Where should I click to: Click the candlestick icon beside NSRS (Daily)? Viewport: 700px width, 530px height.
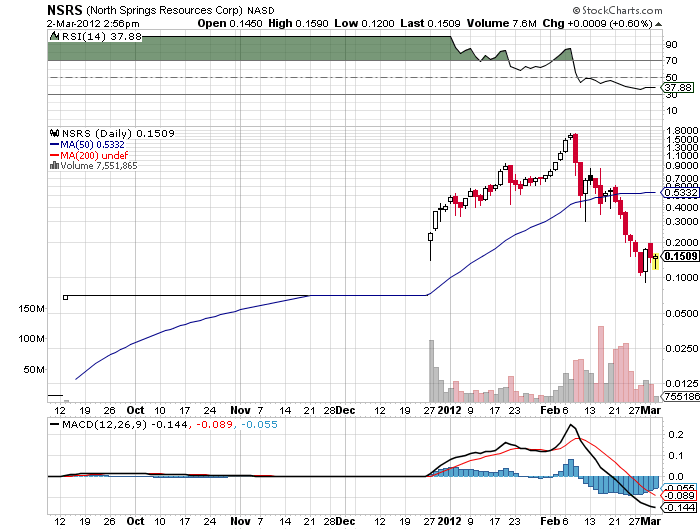pyautogui.click(x=54, y=133)
